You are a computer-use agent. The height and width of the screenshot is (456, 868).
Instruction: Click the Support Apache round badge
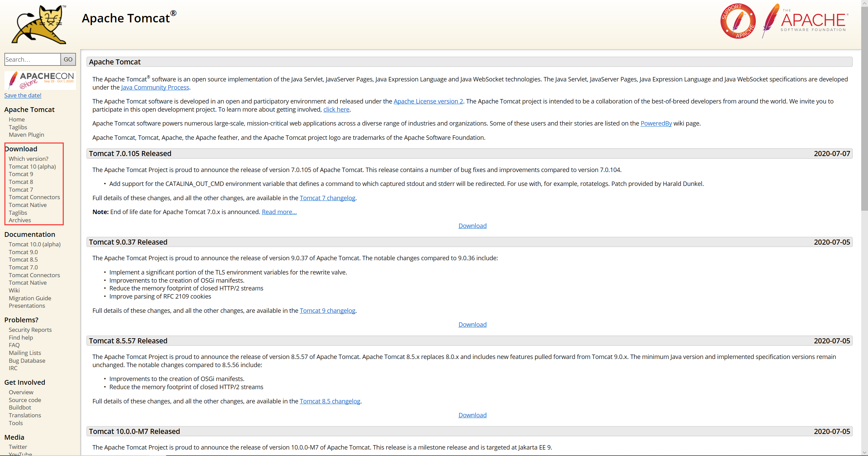click(738, 21)
